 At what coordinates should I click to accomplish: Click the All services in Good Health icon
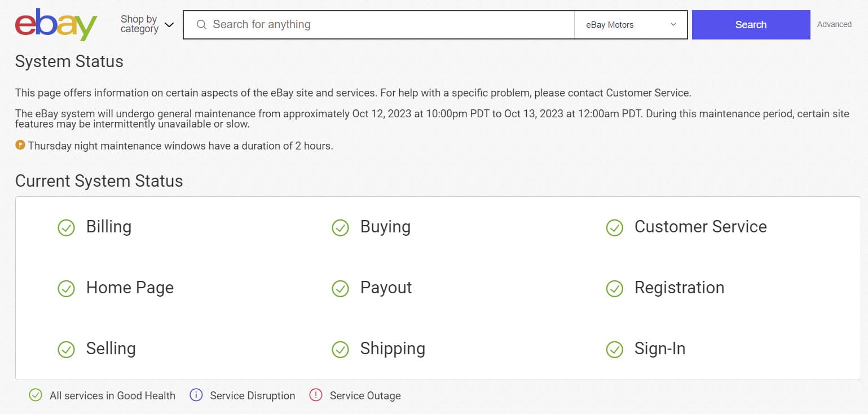point(36,395)
